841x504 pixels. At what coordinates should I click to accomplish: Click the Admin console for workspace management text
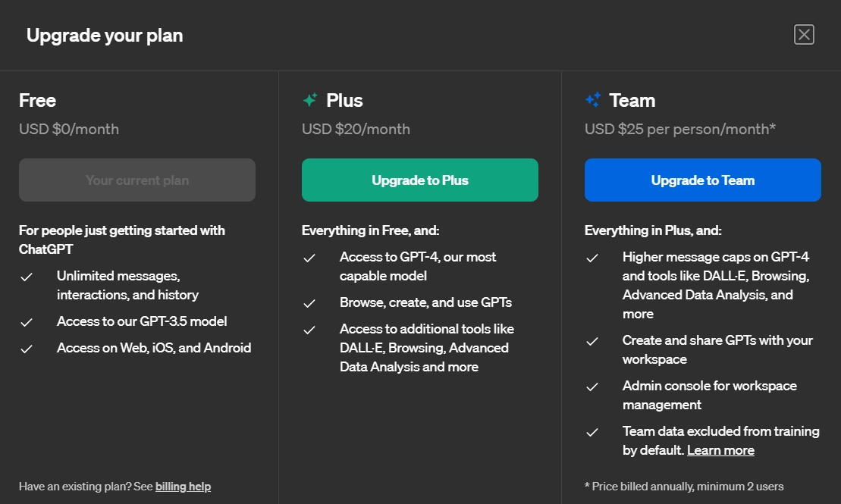point(710,395)
